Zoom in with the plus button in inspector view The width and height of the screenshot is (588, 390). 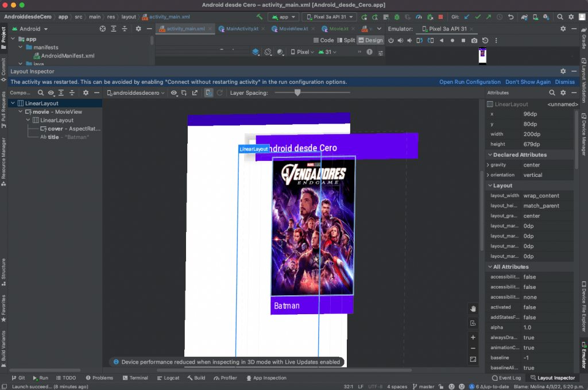tap(473, 338)
